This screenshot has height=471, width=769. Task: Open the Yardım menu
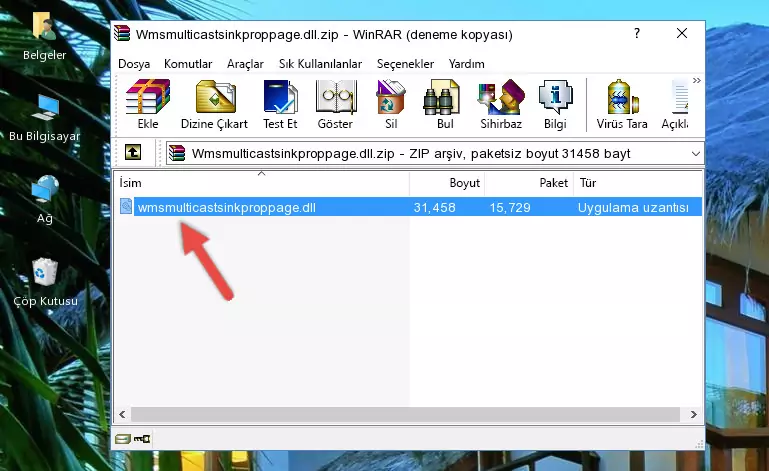click(x=466, y=64)
